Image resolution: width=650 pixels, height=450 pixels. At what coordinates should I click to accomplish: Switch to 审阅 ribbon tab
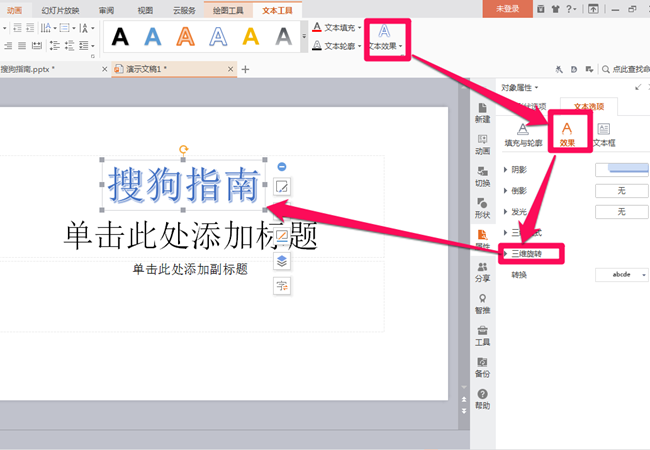107,10
